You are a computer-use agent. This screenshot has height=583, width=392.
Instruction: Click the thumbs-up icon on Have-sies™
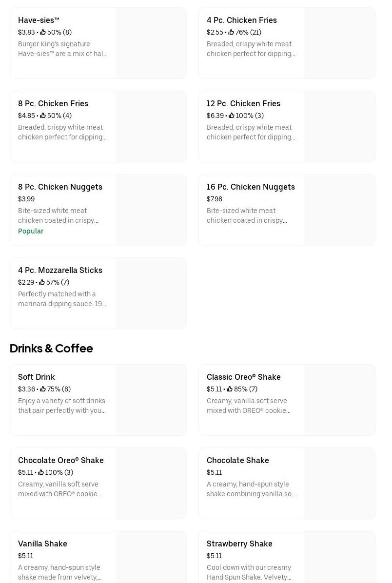43,32
